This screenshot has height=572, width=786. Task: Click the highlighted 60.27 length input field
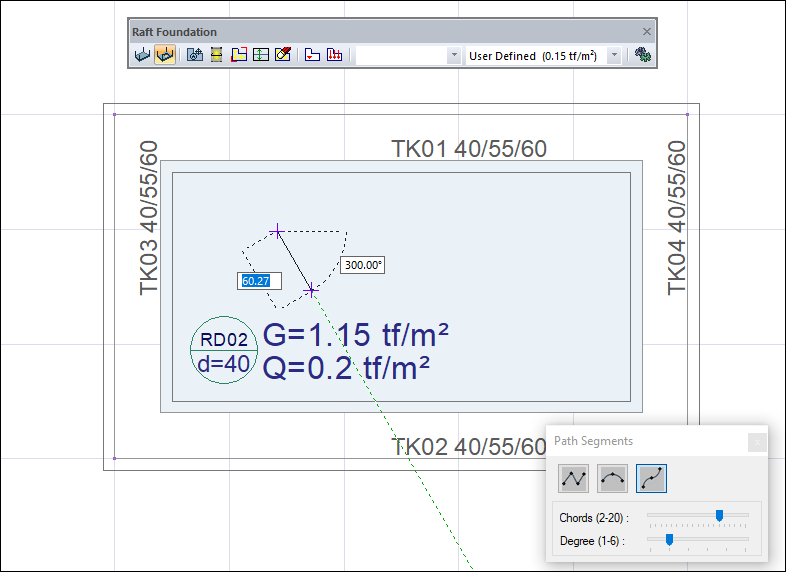click(259, 281)
